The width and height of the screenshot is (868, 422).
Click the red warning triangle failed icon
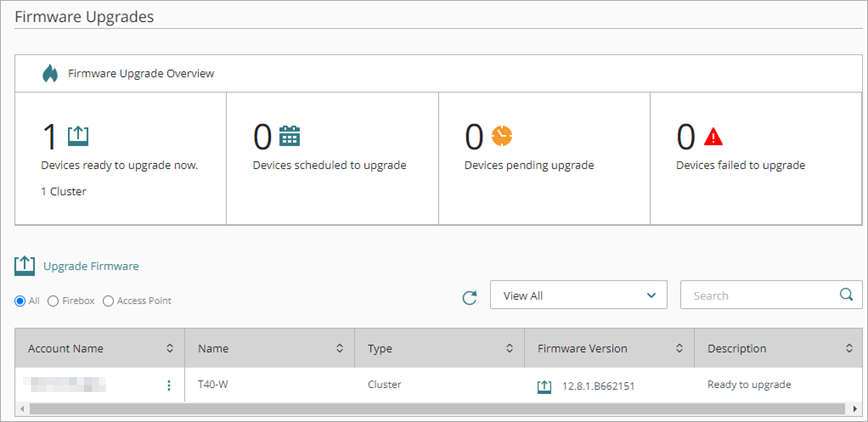(x=713, y=136)
